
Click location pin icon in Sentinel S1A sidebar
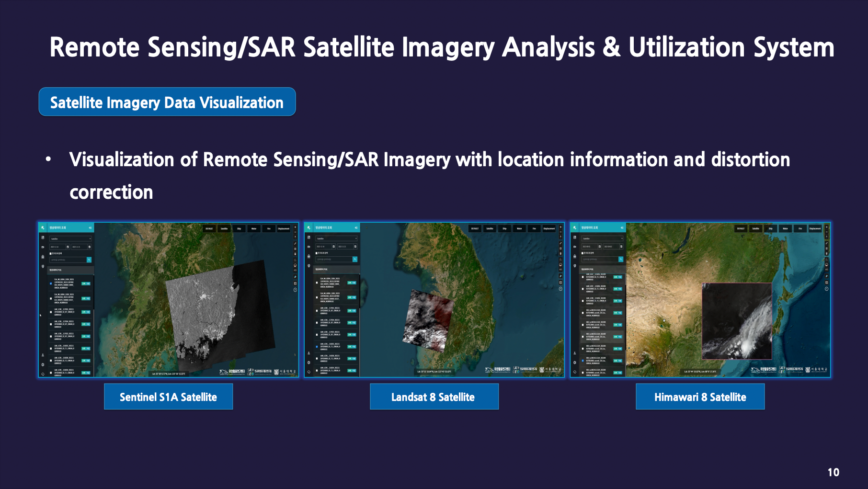tap(43, 266)
